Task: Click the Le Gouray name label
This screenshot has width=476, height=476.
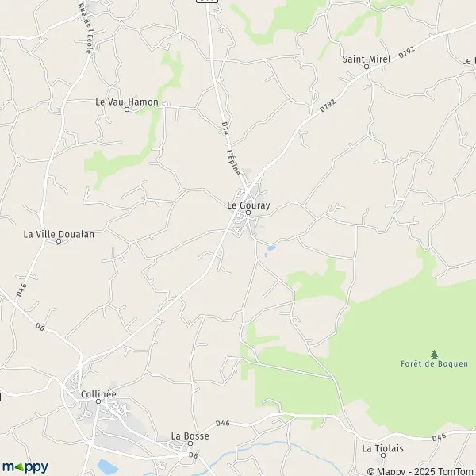Action: pyautogui.click(x=248, y=205)
